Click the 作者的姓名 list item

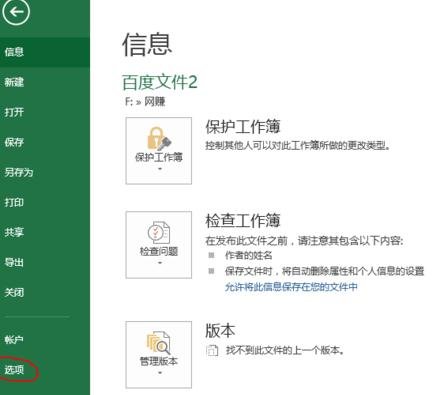(x=249, y=255)
